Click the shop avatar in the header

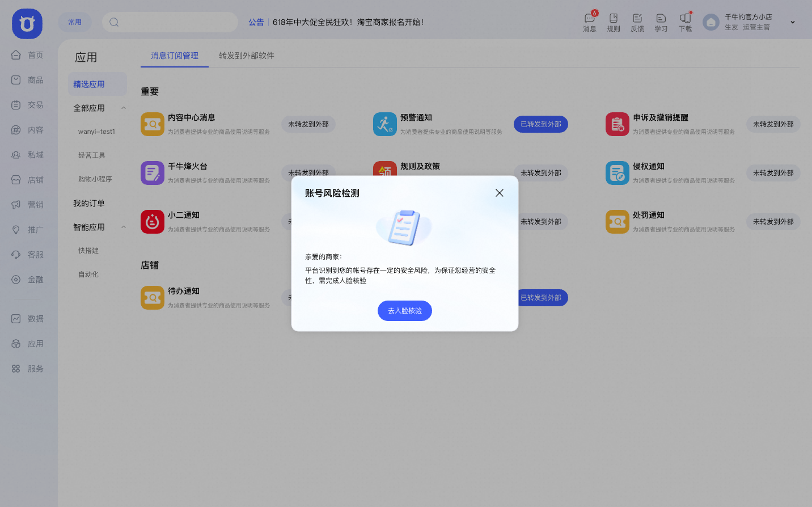pos(711,22)
